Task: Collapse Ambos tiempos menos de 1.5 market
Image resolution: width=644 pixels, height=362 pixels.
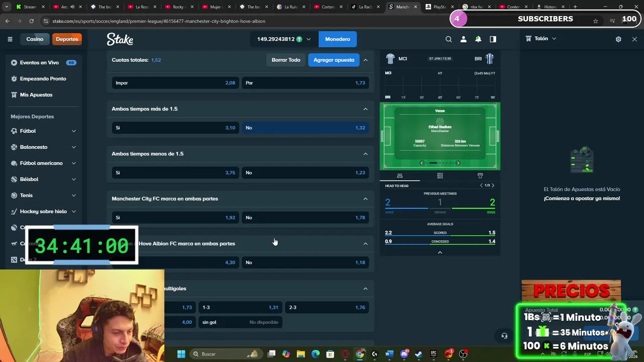Action: tap(366, 154)
